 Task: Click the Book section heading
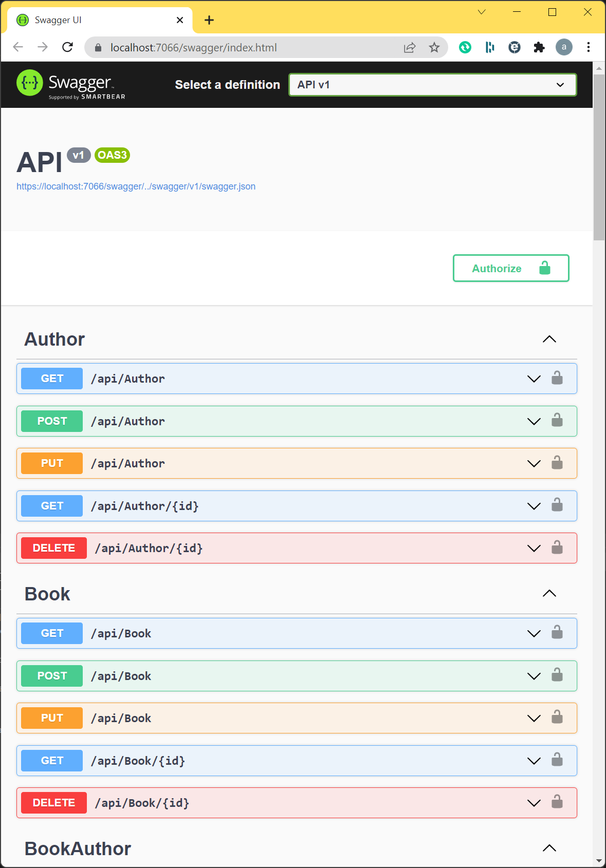tap(47, 594)
